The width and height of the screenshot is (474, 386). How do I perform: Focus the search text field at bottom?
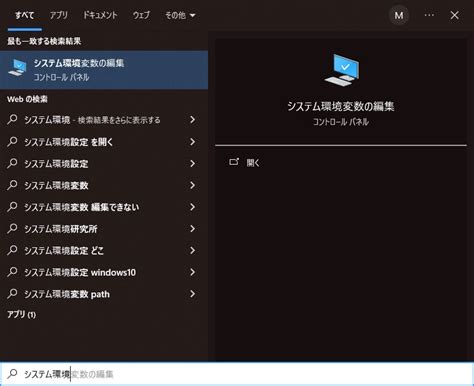click(237, 374)
